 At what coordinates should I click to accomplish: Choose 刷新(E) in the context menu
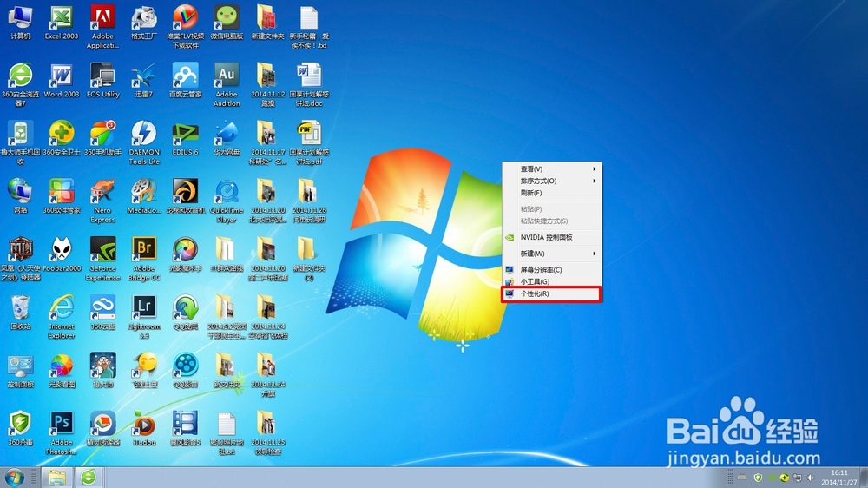point(551,194)
